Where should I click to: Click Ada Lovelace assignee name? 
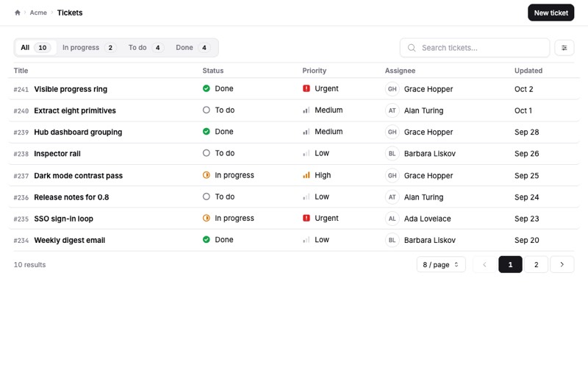[x=428, y=219]
